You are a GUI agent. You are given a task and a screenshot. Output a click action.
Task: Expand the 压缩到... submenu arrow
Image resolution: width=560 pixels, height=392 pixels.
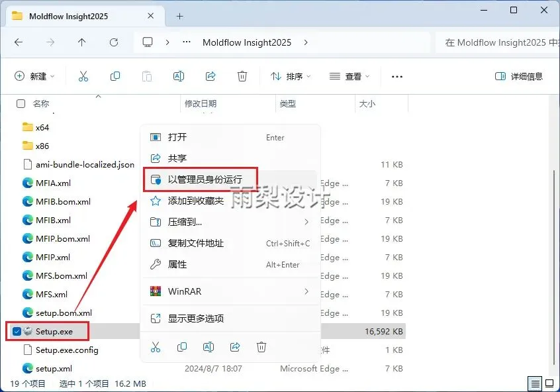click(306, 222)
